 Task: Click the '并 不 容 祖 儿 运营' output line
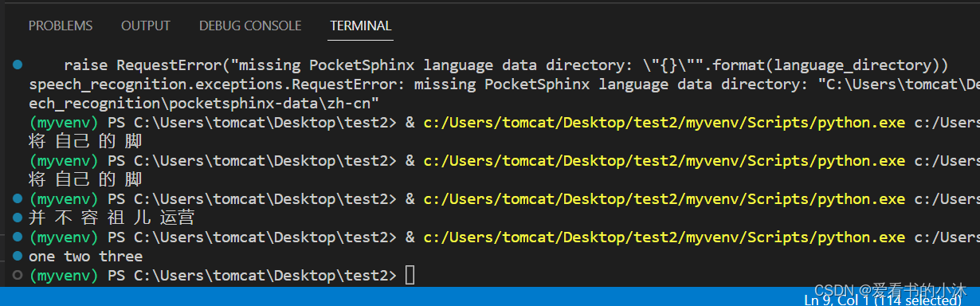(112, 218)
